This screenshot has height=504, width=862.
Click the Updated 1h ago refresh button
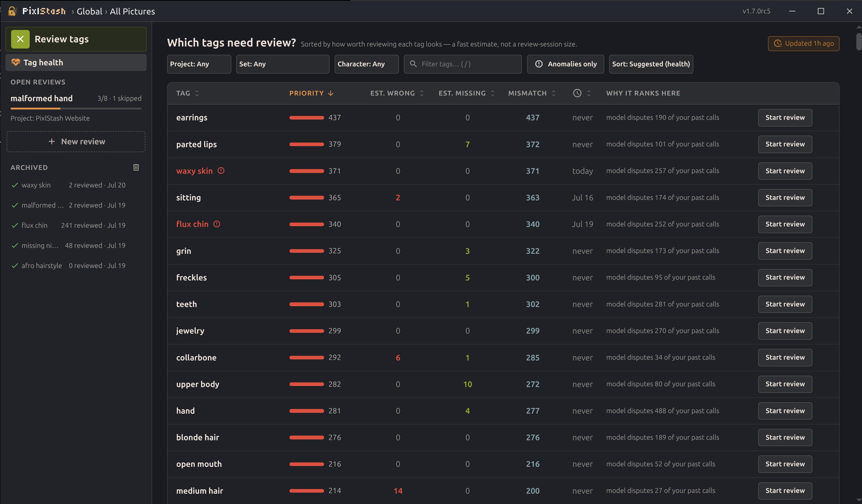tap(803, 43)
